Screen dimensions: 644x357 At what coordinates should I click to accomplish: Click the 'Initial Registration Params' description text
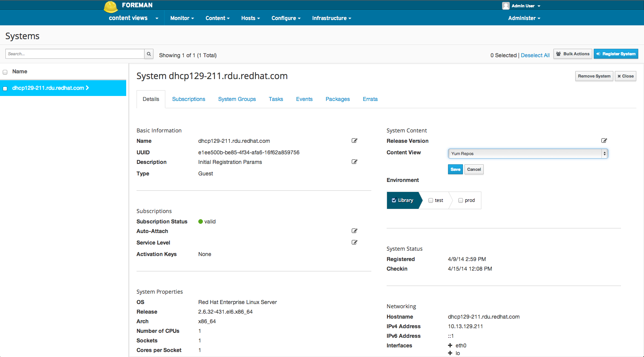click(230, 162)
